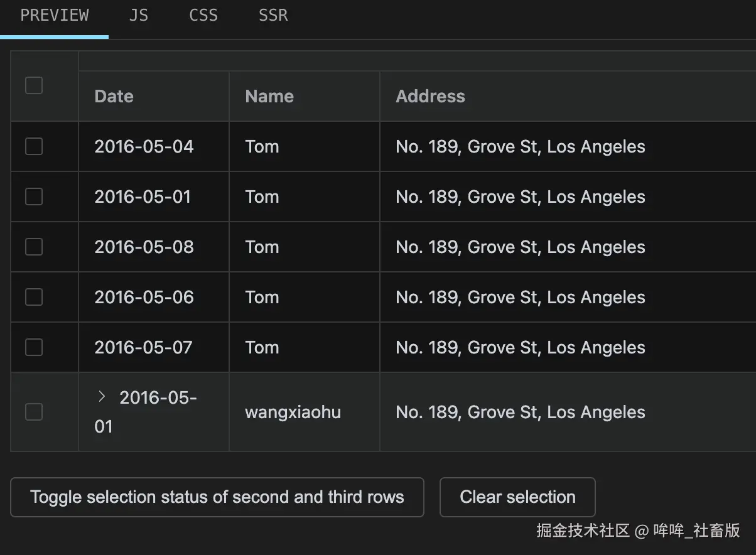Image resolution: width=756 pixels, height=555 pixels.
Task: Click the Clear selection button
Action: coord(517,497)
